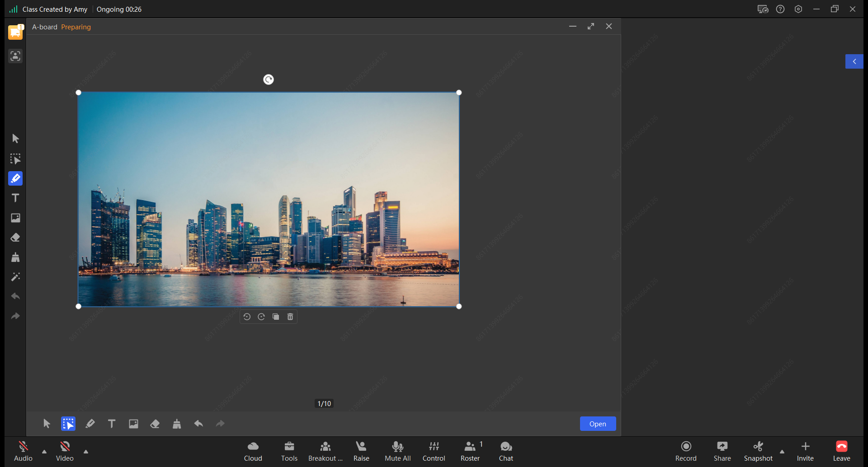This screenshot has height=467, width=868.
Task: Click the blue Open button
Action: pos(598,424)
